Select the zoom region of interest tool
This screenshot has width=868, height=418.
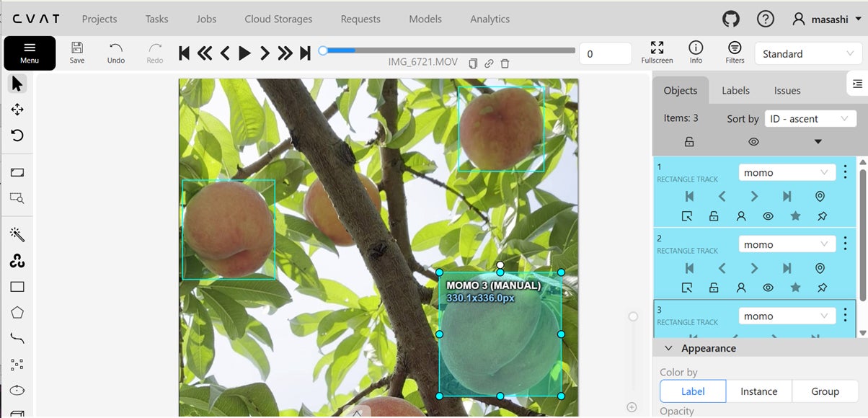(17, 198)
